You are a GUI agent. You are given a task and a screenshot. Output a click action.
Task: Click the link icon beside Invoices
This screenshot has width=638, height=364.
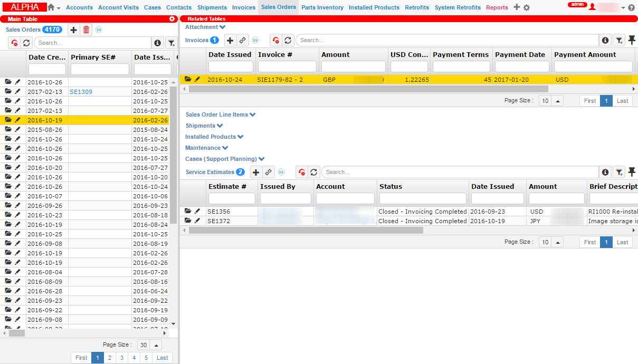pos(243,40)
